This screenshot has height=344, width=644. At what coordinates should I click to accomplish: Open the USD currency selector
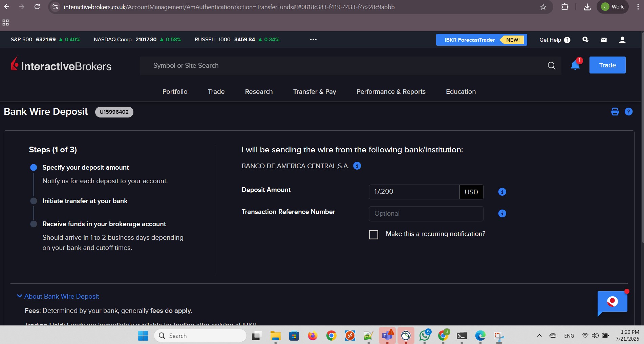tap(471, 192)
